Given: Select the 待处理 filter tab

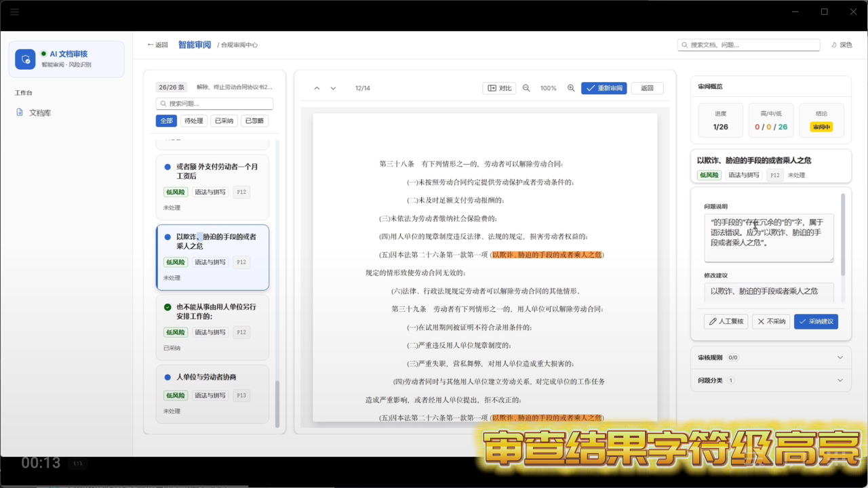Looking at the screenshot, I should click(x=194, y=121).
